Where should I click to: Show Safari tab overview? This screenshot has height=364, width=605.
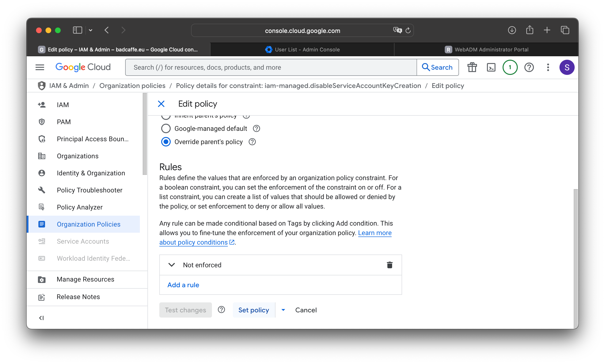[x=565, y=30]
